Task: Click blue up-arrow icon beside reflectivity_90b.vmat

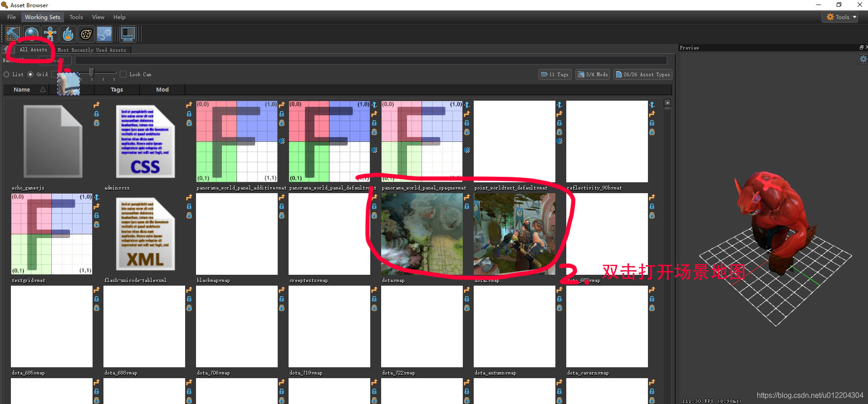Action: coord(652,105)
